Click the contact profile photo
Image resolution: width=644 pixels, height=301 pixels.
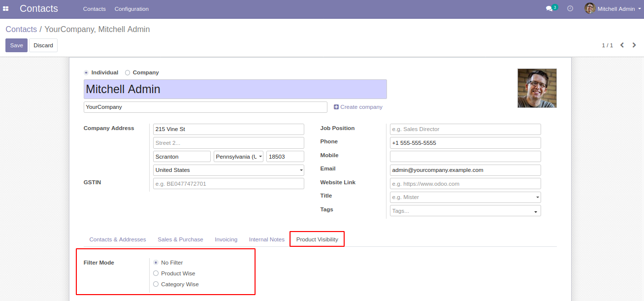tap(537, 88)
